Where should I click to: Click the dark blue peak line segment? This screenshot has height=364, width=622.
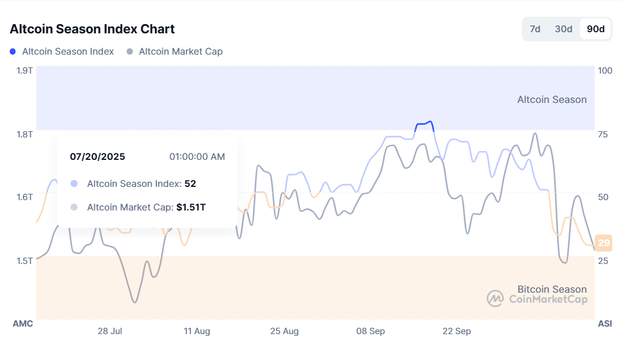pyautogui.click(x=423, y=124)
